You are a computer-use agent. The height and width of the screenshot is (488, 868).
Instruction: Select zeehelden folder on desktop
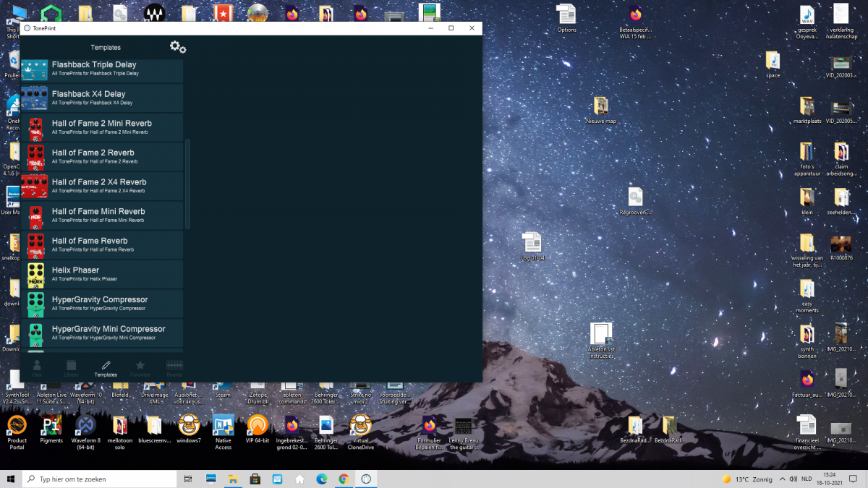point(841,201)
